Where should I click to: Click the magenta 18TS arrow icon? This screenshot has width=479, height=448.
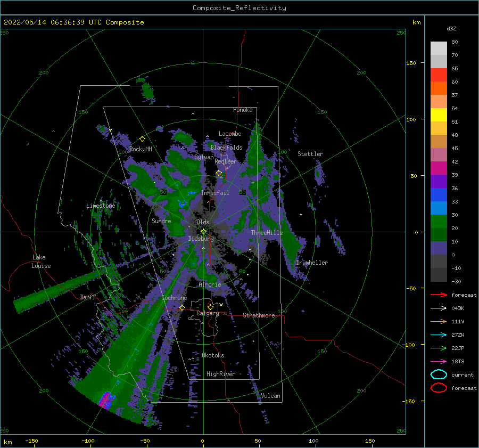(439, 362)
